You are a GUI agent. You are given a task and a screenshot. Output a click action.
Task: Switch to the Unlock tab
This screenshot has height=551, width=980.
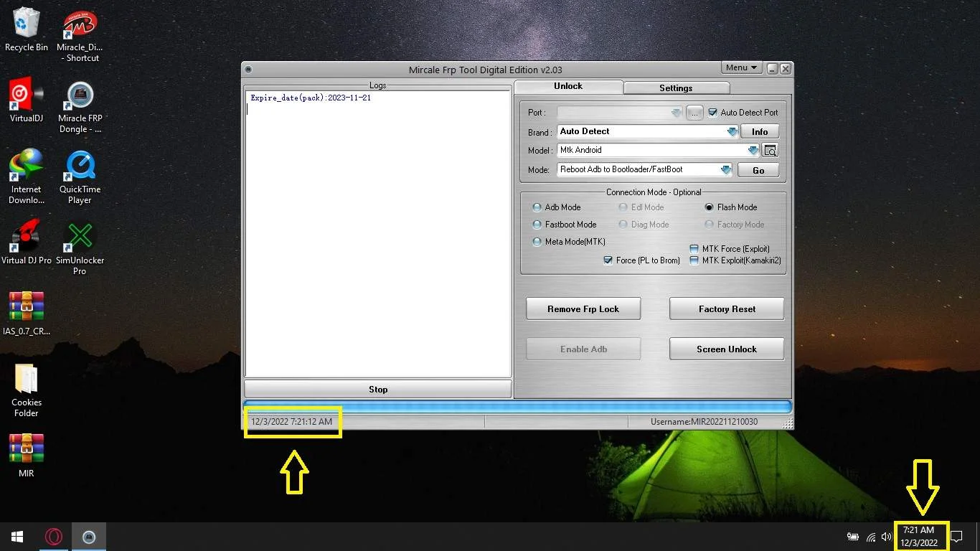point(568,86)
